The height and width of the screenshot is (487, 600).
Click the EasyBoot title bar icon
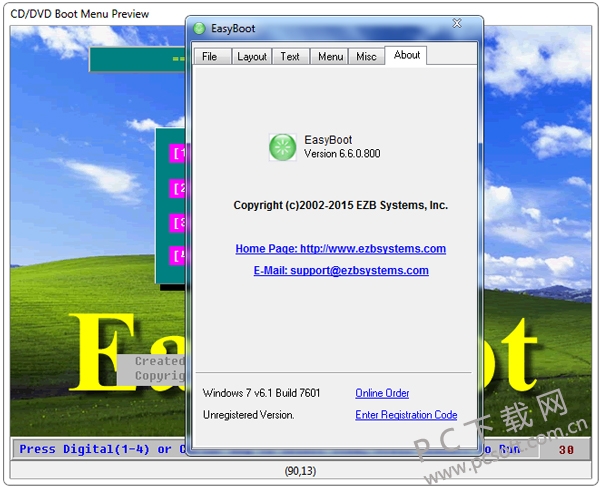coord(199,28)
